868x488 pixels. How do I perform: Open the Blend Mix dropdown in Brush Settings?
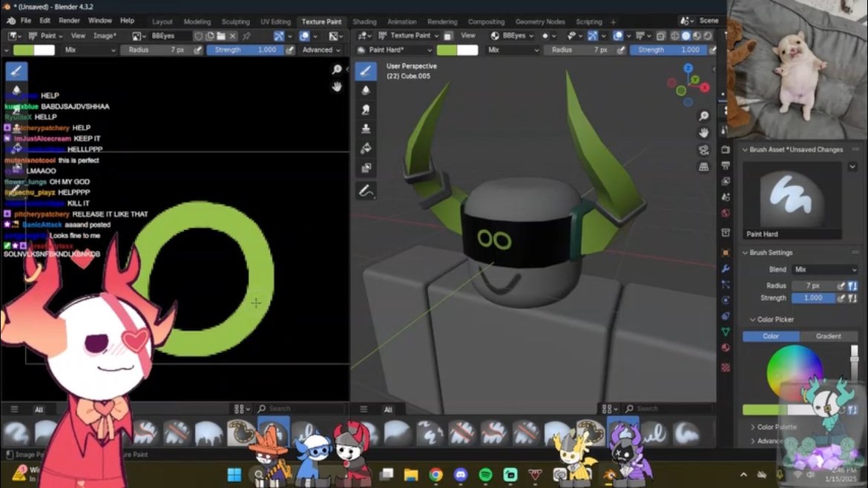825,269
